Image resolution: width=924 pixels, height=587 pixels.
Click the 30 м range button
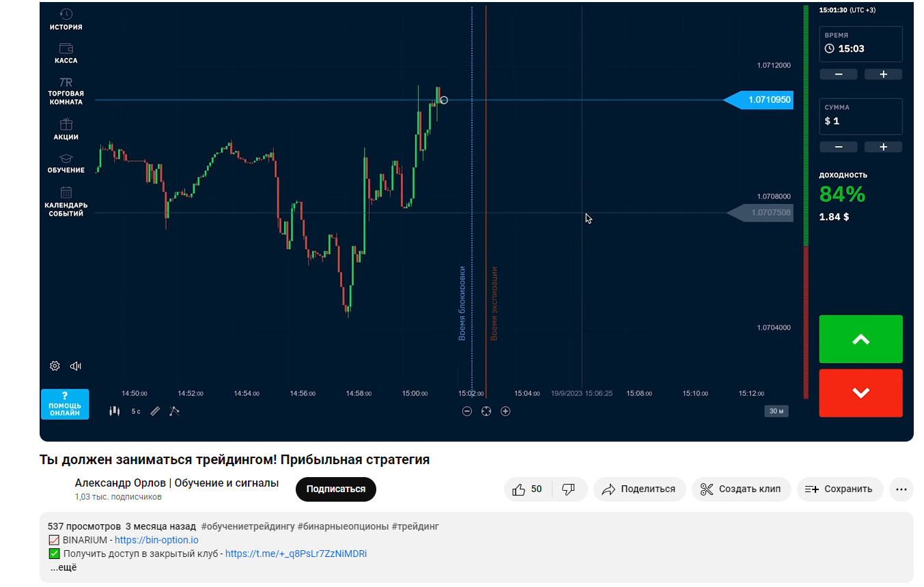776,411
